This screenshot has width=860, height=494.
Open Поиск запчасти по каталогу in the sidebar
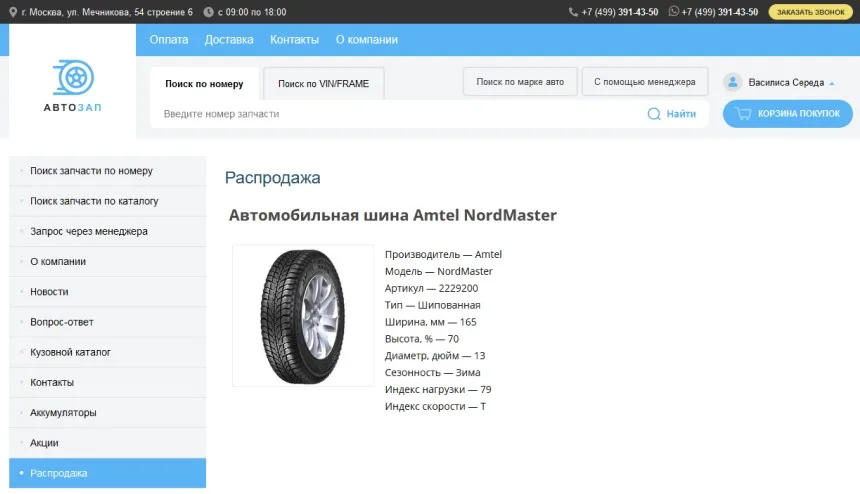(108, 201)
